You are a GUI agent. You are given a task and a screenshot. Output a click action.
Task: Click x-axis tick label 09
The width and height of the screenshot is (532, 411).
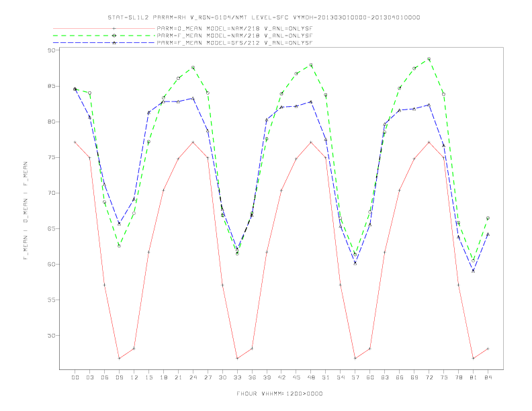119,377
